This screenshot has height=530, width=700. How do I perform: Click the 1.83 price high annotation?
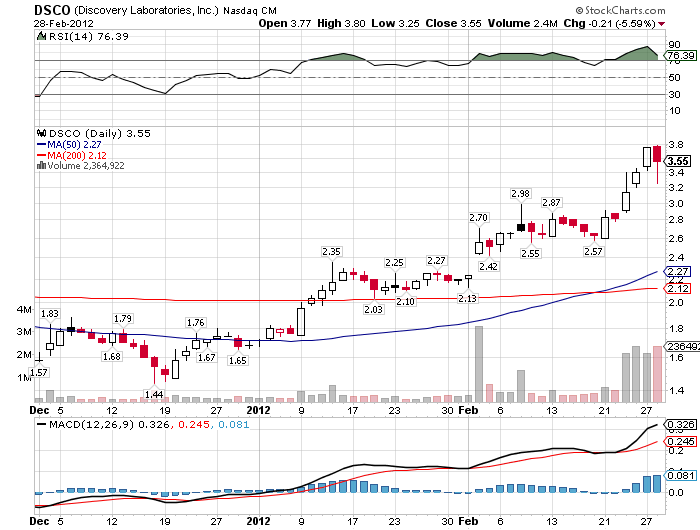click(50, 313)
